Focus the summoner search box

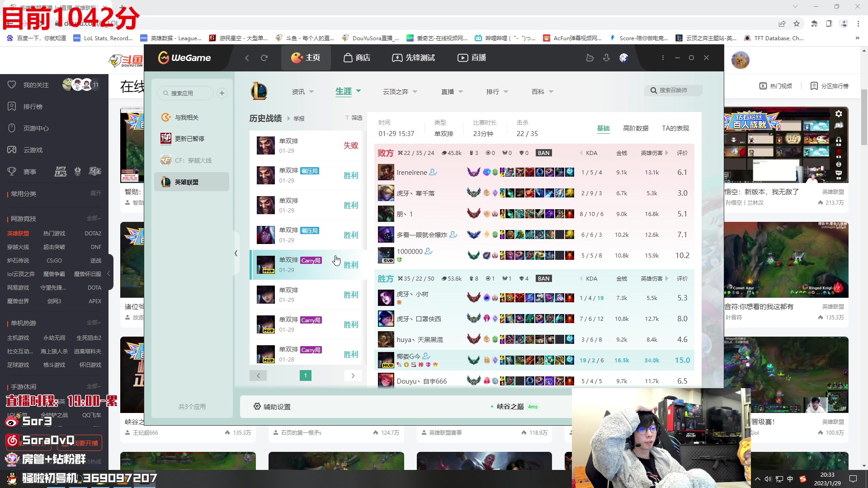tap(673, 90)
